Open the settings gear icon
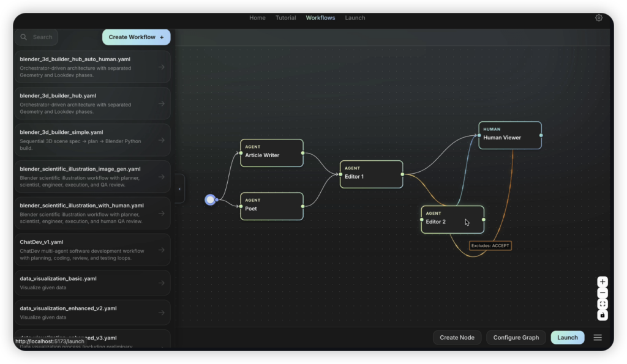This screenshot has width=627, height=364. pyautogui.click(x=599, y=18)
